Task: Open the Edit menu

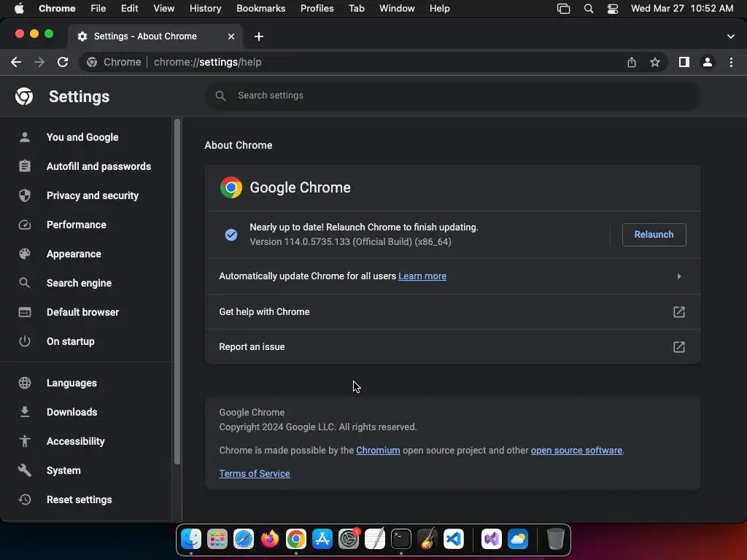Action: tap(129, 9)
